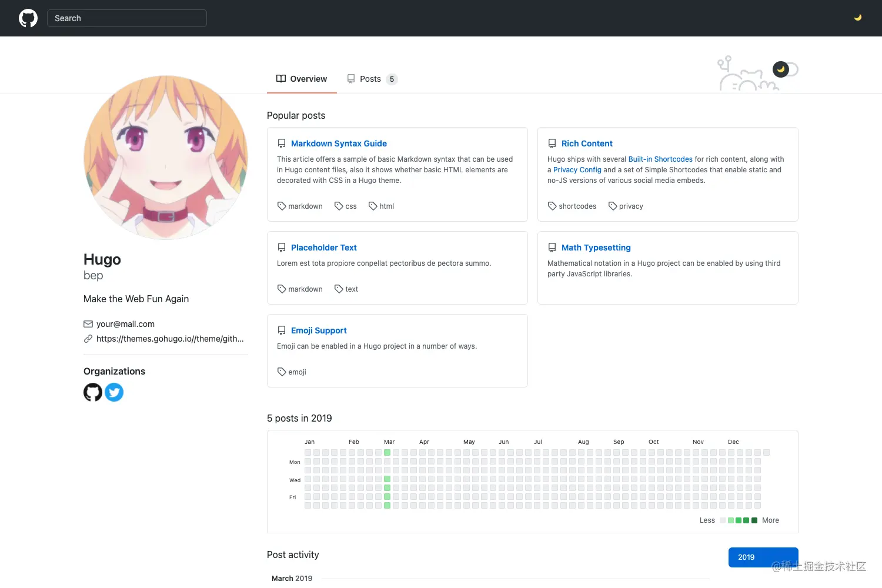Click the book icon on Overview tab
Screen dimensions: 882x588
281,79
